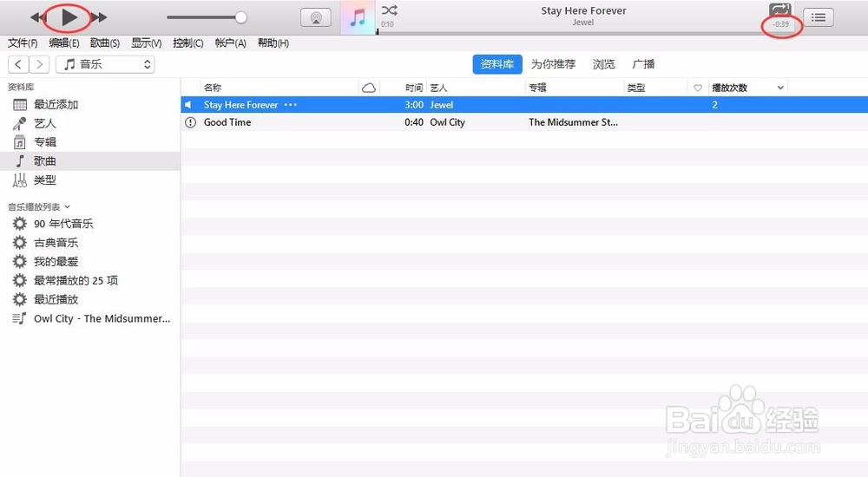868x477 pixels.
Task: Select 歌曲 in the sidebar
Action: (90, 161)
